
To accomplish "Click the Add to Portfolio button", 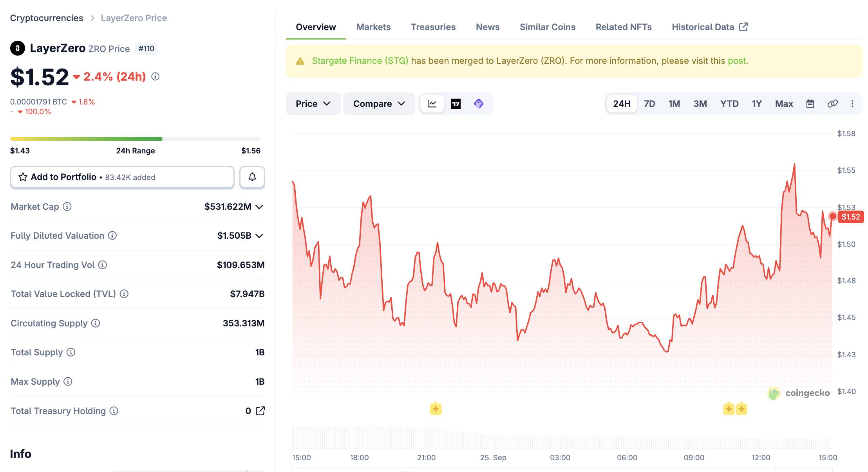I will [x=122, y=177].
